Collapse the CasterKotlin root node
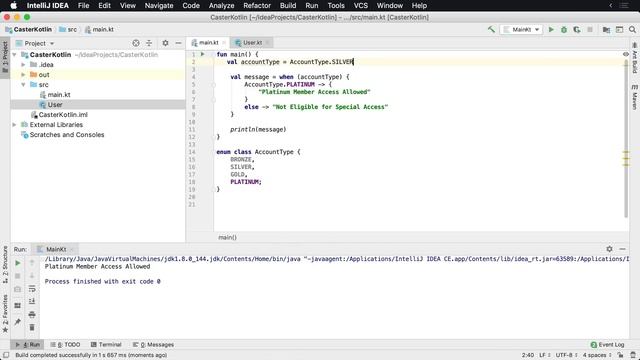This screenshot has height=360, width=640. point(15,55)
